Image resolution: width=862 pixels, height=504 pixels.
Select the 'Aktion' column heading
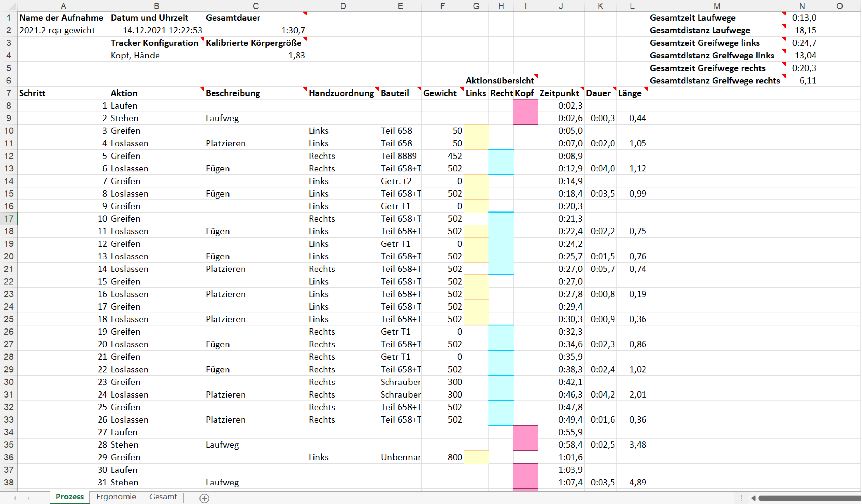[156, 93]
